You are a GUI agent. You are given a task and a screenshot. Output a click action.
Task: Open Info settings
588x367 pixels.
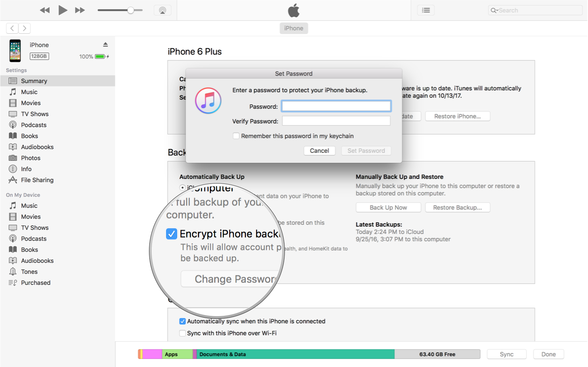tap(58, 169)
